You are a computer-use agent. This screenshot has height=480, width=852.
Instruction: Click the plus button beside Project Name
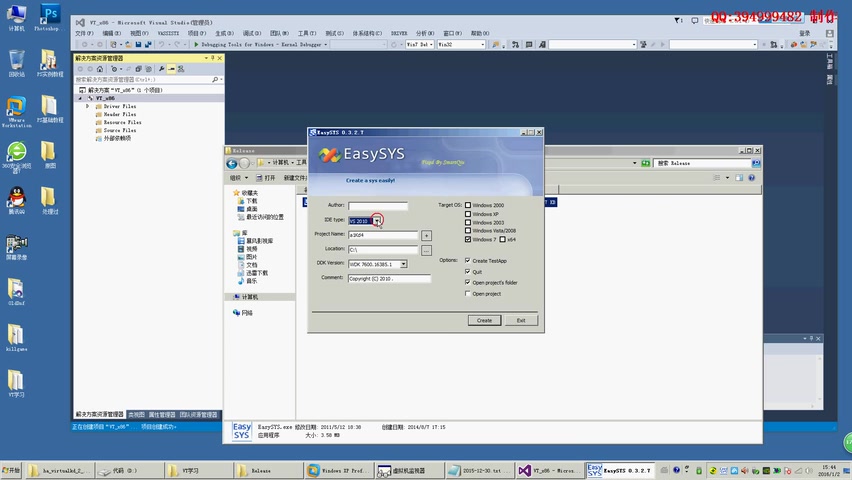(x=427, y=235)
